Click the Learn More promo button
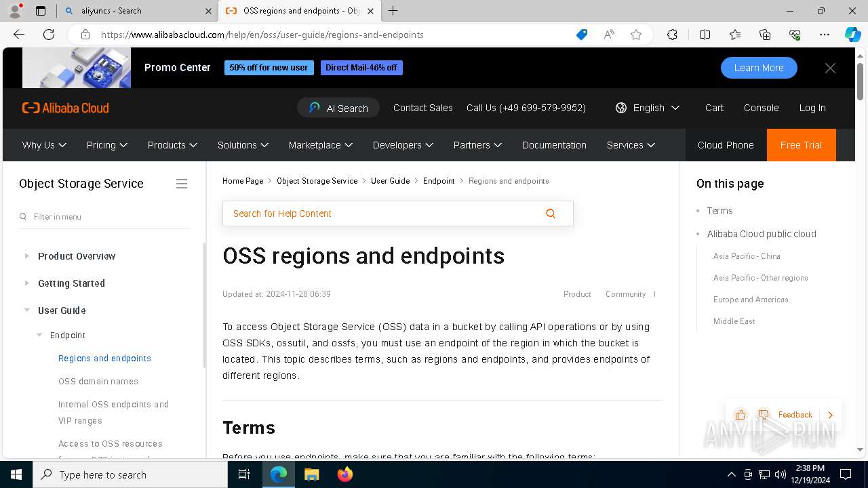Viewport: 868px width, 488px height. (759, 68)
